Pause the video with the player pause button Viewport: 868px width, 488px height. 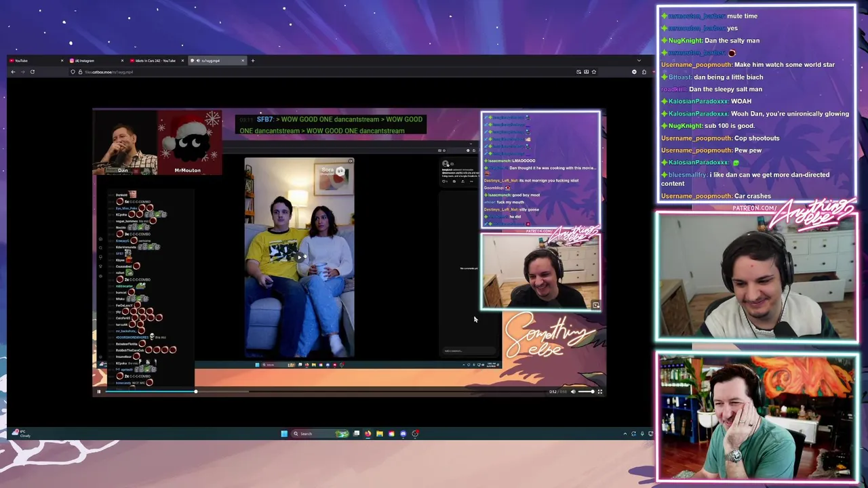98,391
